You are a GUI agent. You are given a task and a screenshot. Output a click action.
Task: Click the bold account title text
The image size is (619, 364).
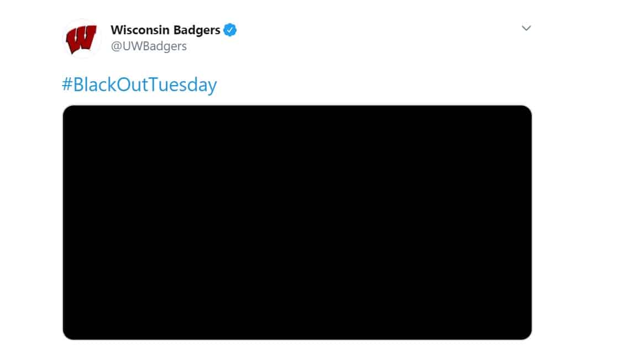coord(165,30)
